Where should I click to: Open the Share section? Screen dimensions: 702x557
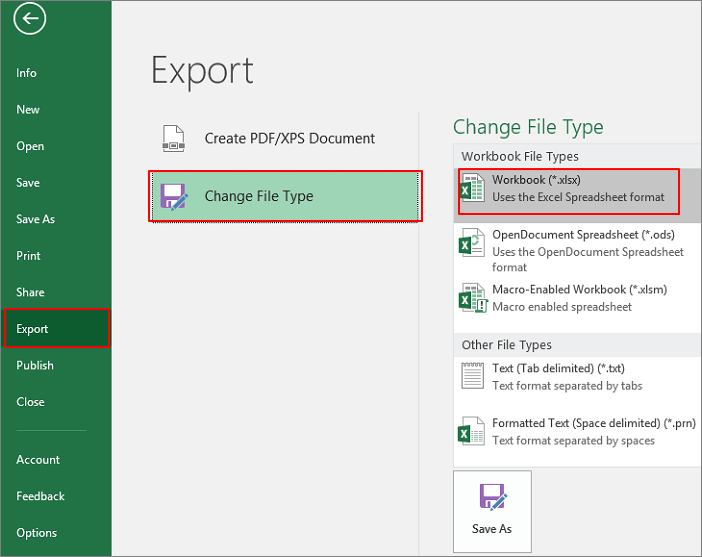30,292
